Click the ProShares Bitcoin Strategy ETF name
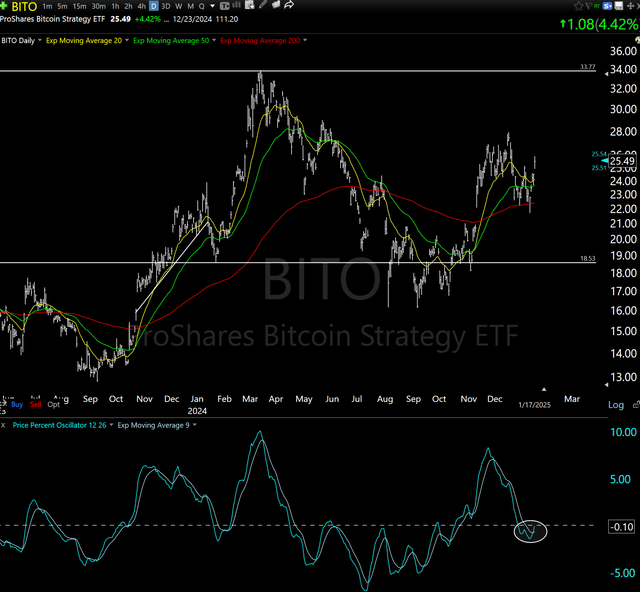Image resolution: width=640 pixels, height=592 pixels. point(52,19)
